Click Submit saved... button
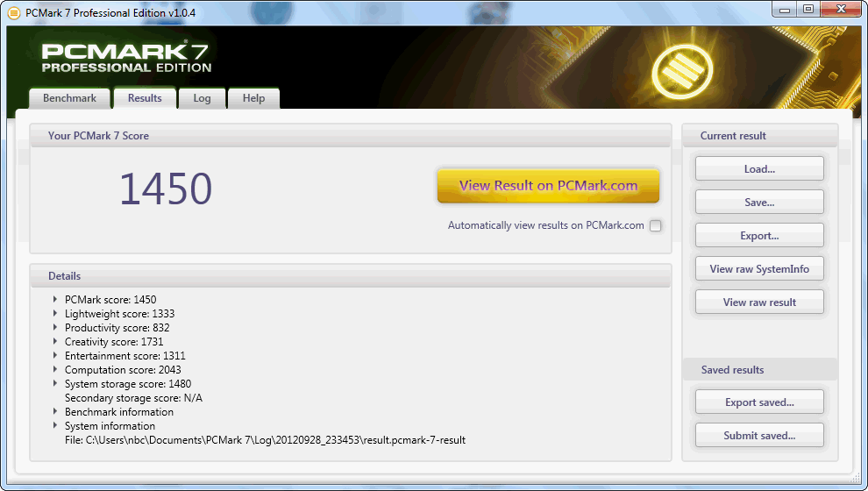 pyautogui.click(x=759, y=435)
